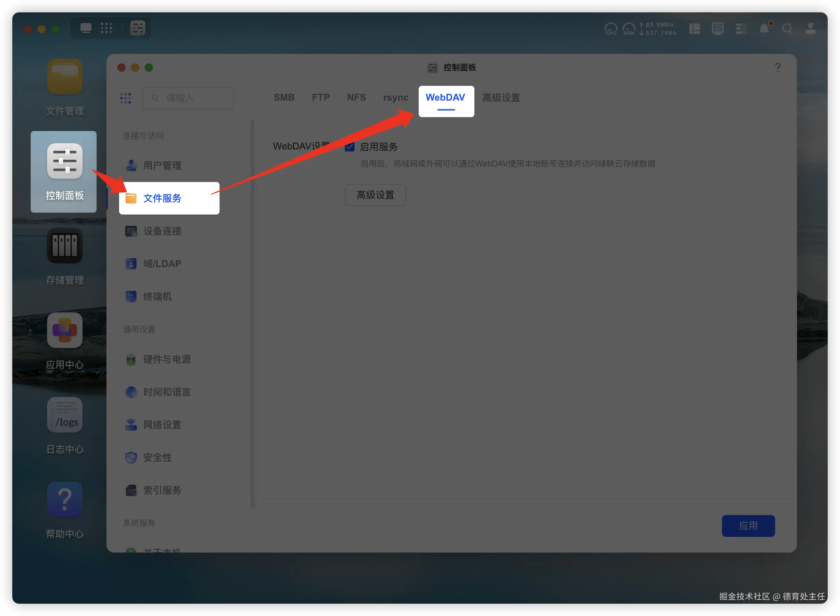This screenshot has height=616, width=840.
Task: Open the 文件管理 file manager icon
Action: 64,77
